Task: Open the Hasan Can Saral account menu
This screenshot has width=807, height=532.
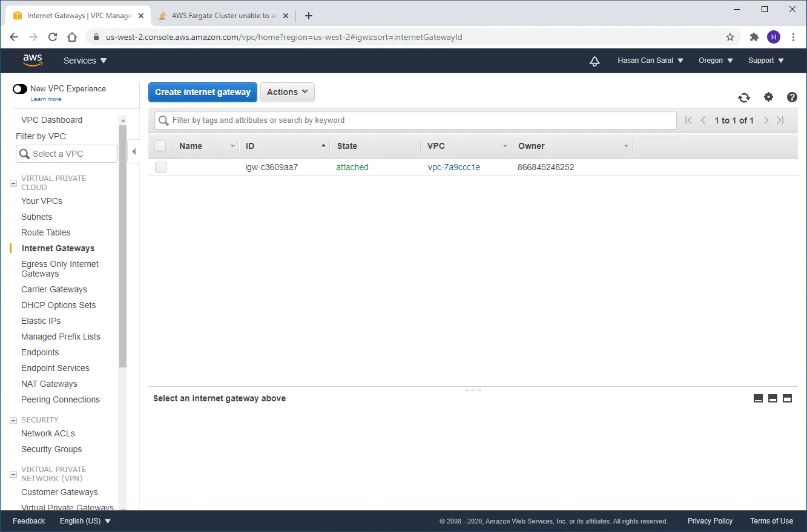Action: coord(651,61)
